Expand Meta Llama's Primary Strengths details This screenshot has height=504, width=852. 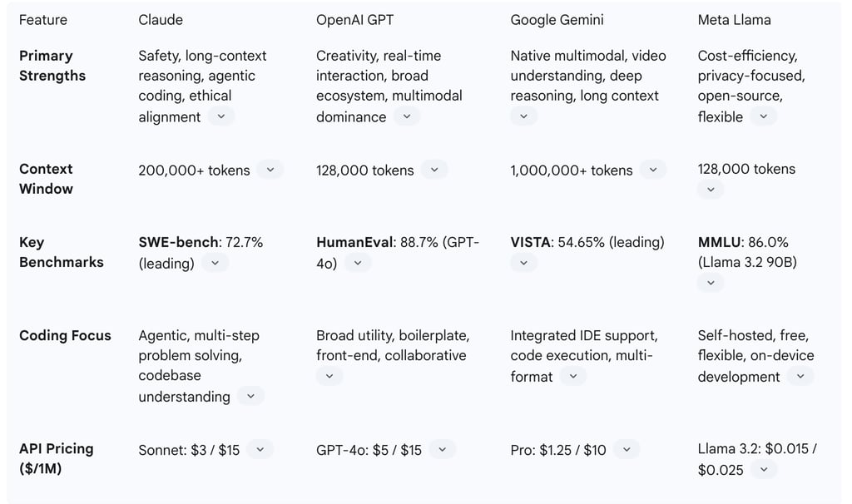pyautogui.click(x=764, y=116)
